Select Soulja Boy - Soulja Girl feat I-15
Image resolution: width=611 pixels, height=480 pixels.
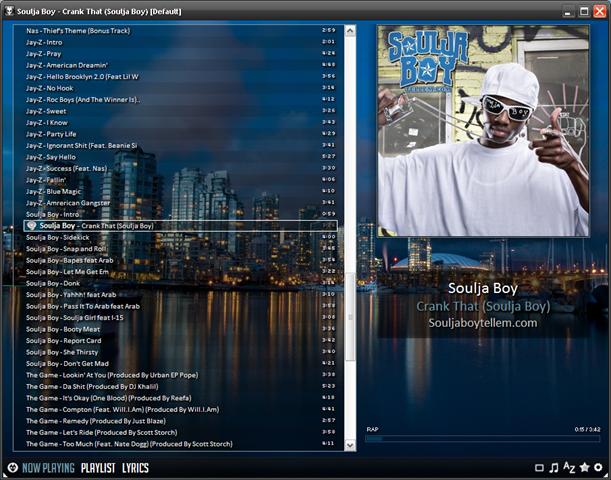click(x=180, y=318)
